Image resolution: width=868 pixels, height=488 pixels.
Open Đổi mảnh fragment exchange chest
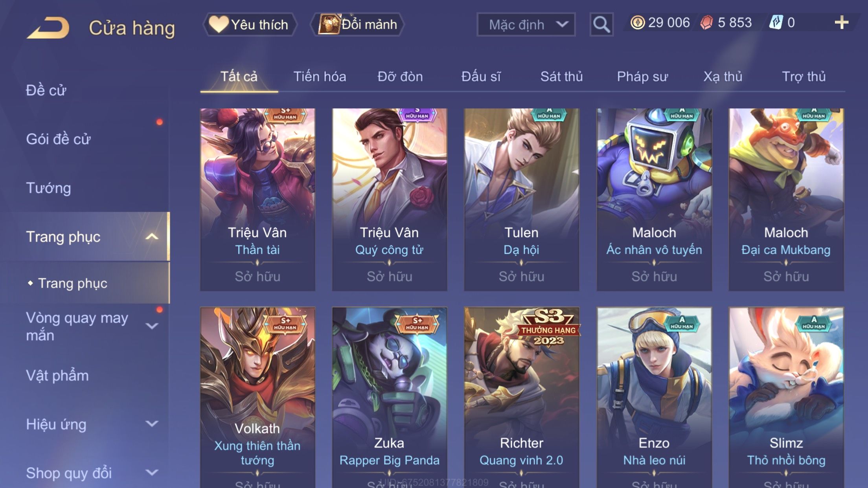pos(357,24)
